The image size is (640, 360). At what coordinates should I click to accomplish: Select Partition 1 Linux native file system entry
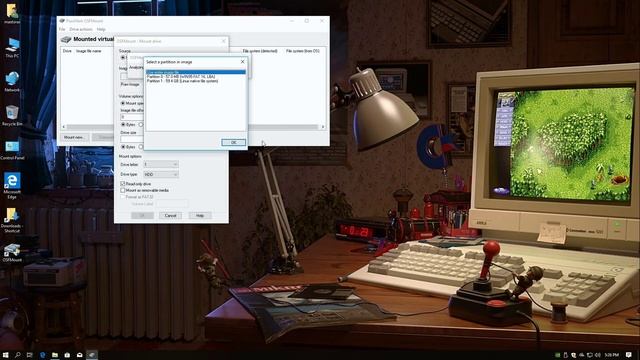(x=196, y=81)
